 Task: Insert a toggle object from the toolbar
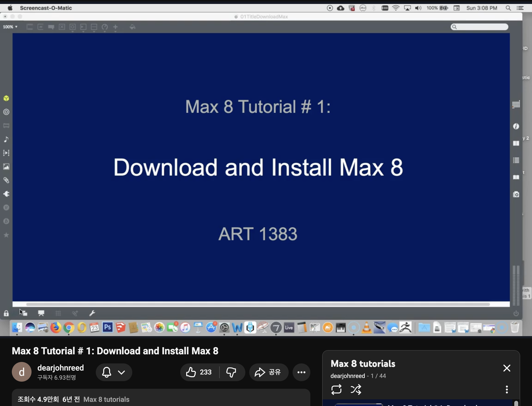(x=62, y=27)
